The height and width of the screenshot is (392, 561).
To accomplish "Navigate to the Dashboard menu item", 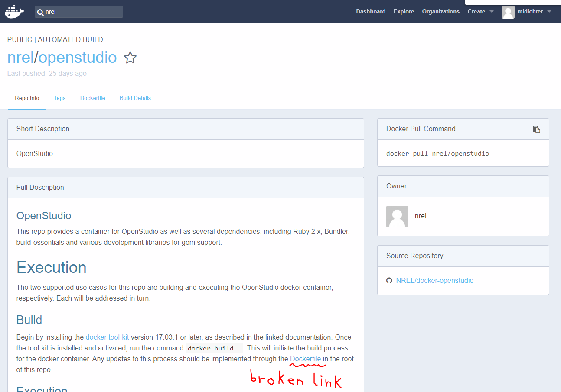I will click(371, 12).
